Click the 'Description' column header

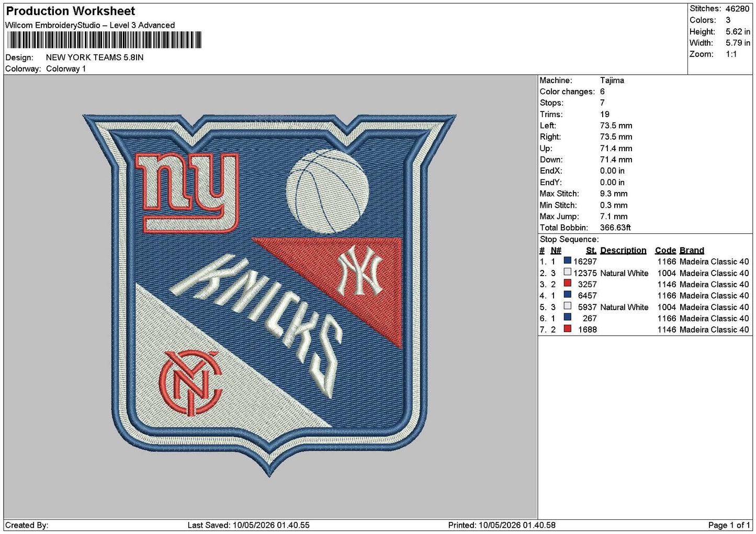point(623,251)
